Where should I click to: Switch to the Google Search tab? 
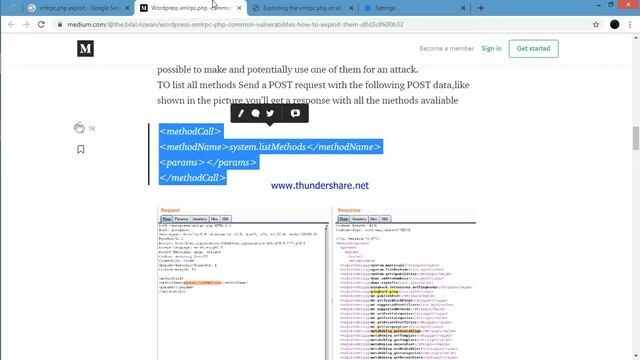pyautogui.click(x=78, y=8)
